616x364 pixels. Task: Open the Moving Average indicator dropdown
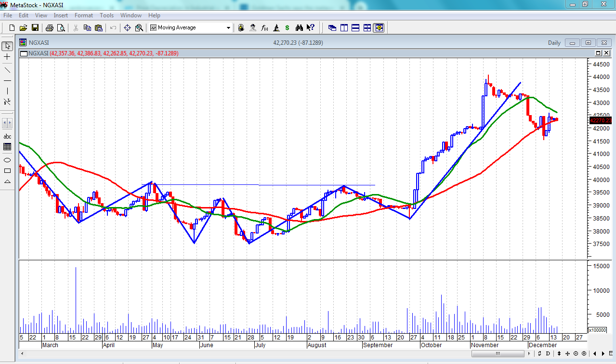click(228, 28)
